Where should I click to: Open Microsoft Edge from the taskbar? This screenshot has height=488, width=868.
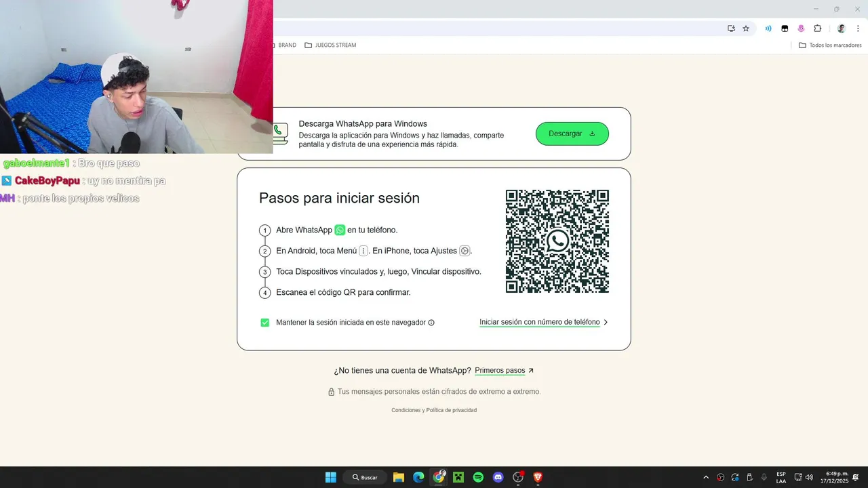[x=418, y=477]
